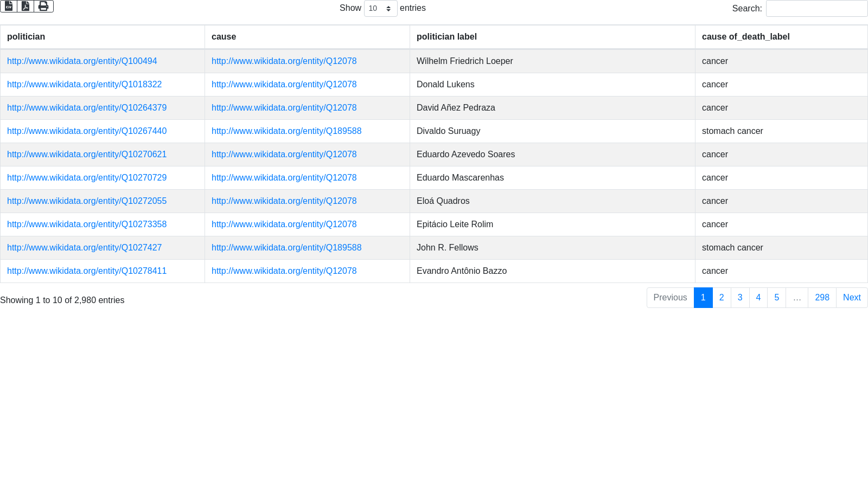Export table as CSV file icon
Screen dimensions: 868x488
point(9,6)
